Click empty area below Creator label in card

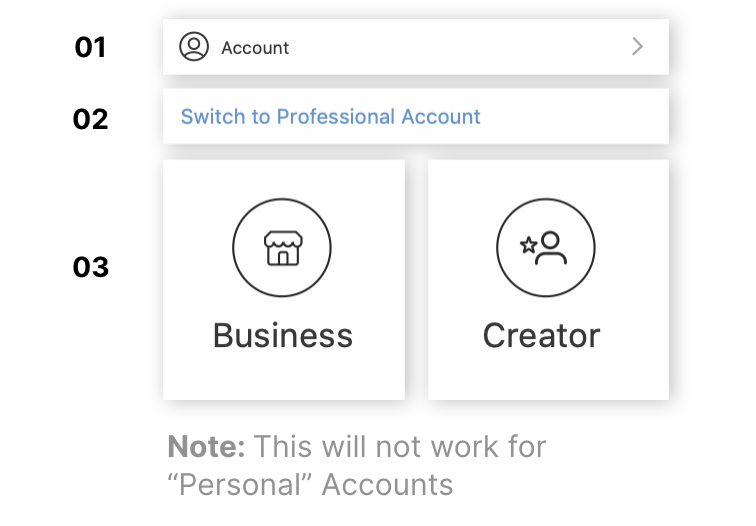tap(548, 376)
